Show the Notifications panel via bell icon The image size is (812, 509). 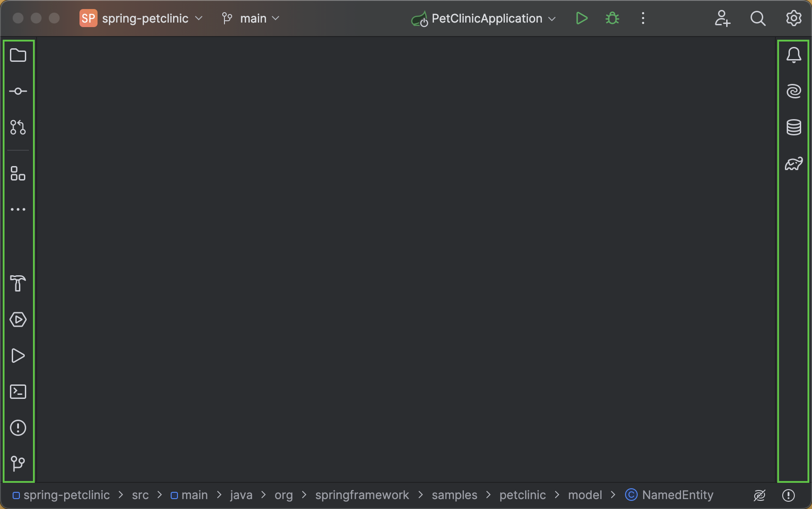(x=793, y=55)
